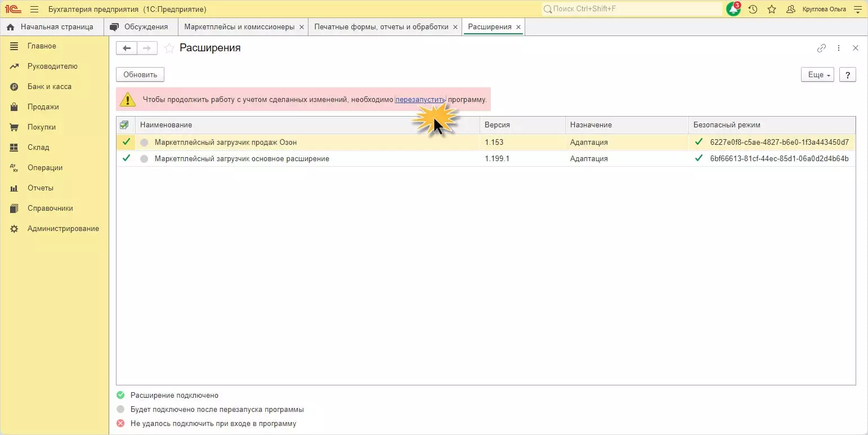Select Маркетплейсный загрузчик продаж Озон row name
Image resolution: width=868 pixels, height=435 pixels.
tap(226, 143)
